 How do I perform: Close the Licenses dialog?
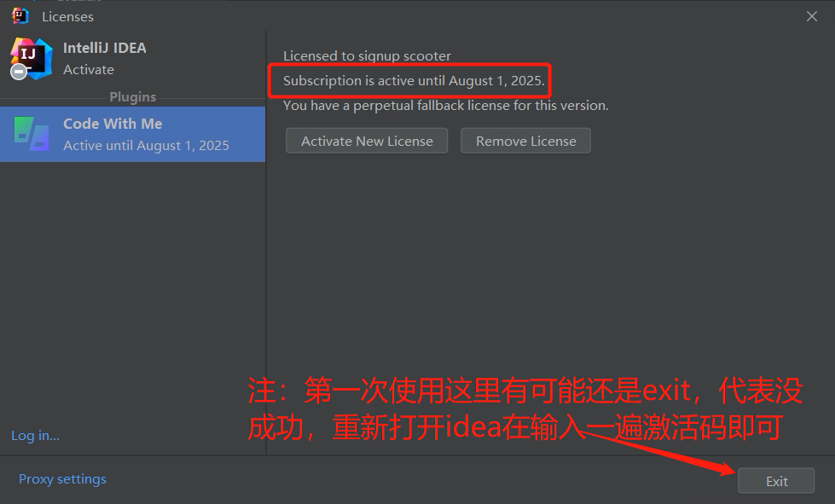[812, 16]
